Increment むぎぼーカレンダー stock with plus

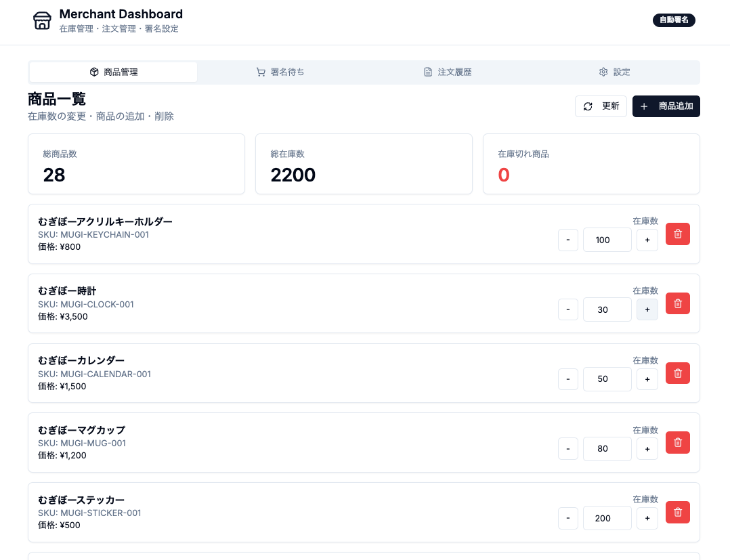[647, 379]
